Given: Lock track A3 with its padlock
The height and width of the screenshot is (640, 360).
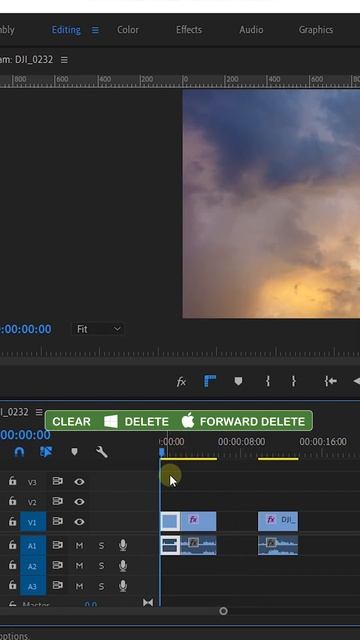Looking at the screenshot, I should (x=13, y=585).
